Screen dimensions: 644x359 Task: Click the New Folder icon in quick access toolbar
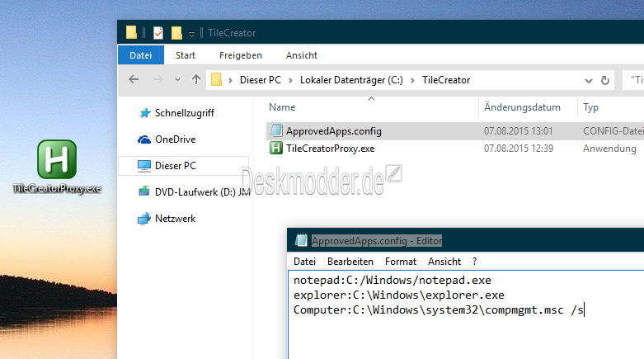coord(176,33)
